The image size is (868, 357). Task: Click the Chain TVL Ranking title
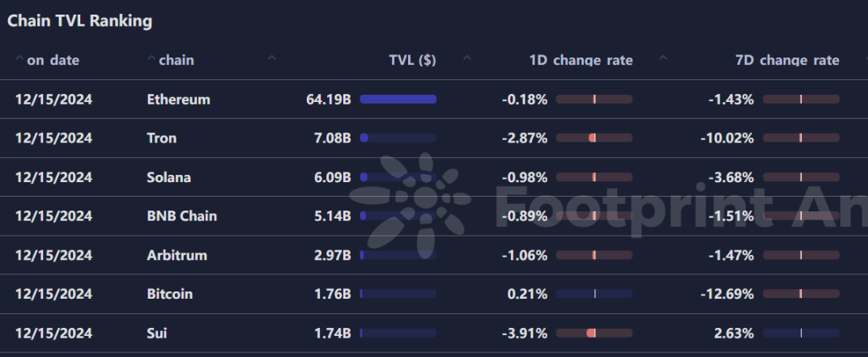79,21
